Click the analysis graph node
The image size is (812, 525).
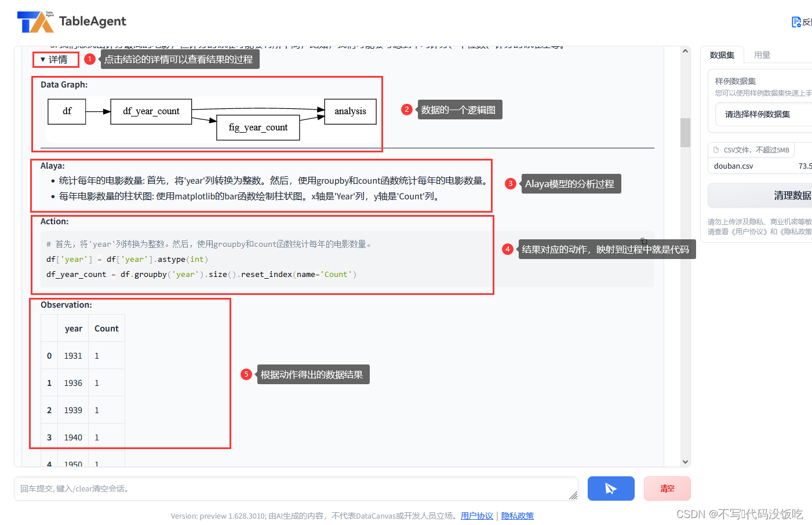pyautogui.click(x=350, y=111)
